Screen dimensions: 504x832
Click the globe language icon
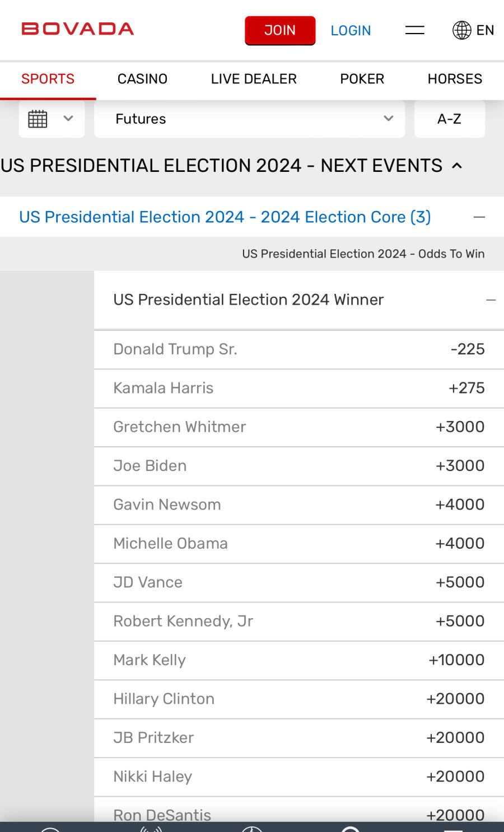[462, 30]
